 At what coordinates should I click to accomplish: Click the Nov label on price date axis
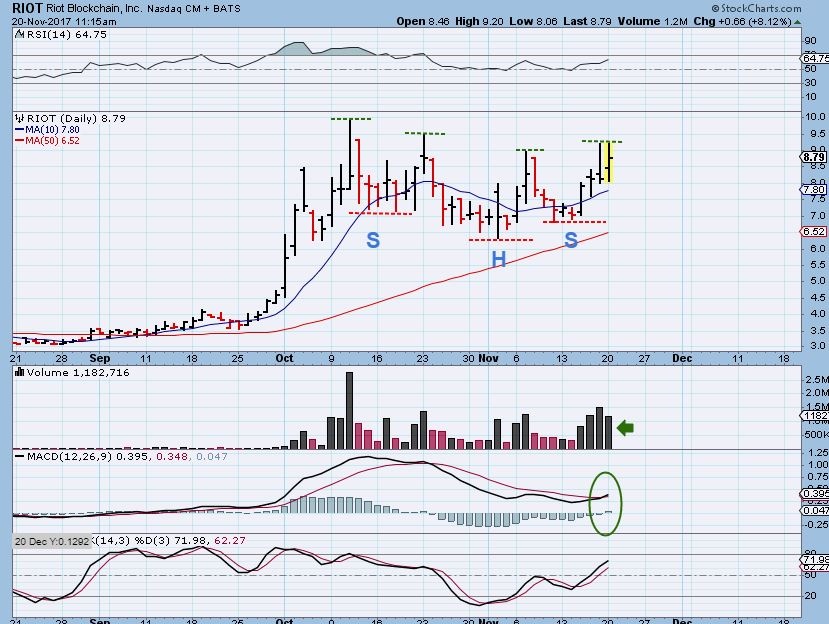pyautogui.click(x=488, y=357)
